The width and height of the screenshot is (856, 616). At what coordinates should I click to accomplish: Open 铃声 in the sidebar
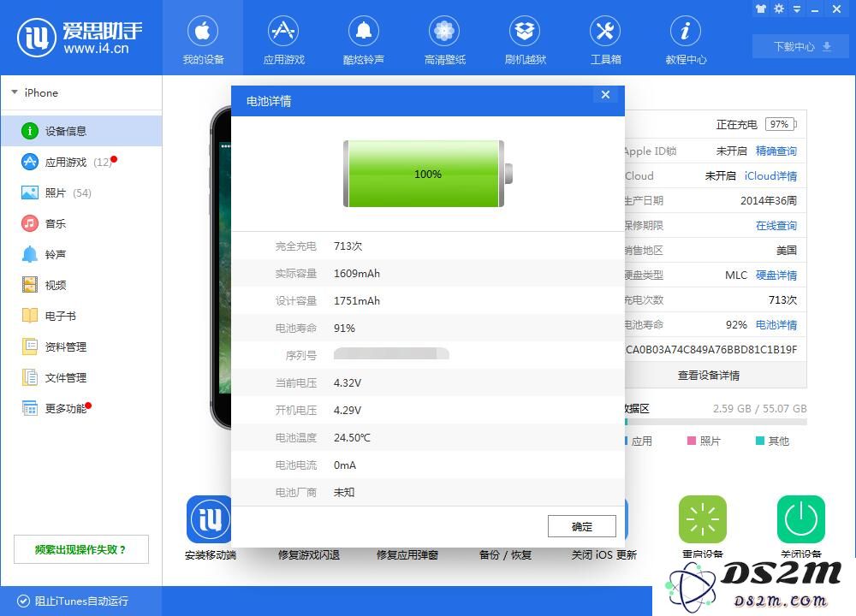[81, 254]
